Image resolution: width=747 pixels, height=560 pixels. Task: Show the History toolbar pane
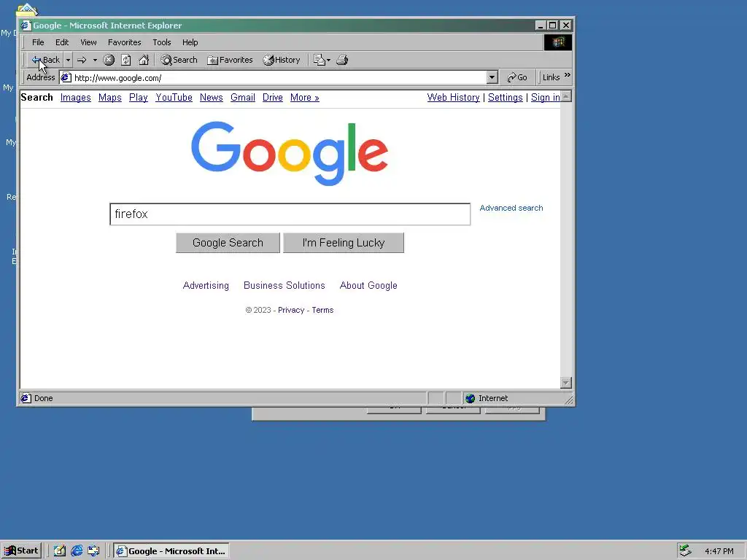[x=282, y=60]
